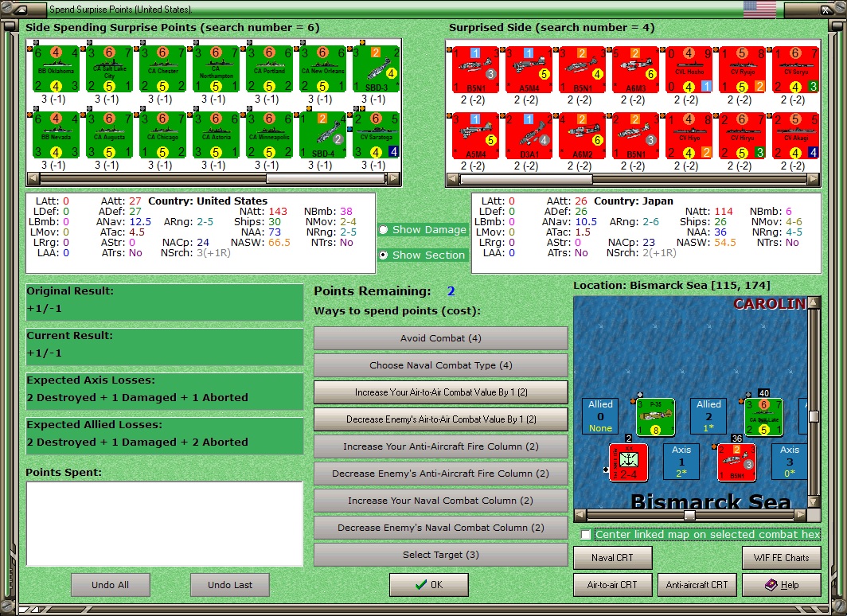
Task: Select the BB Nevada unit counter
Action: tap(57, 135)
